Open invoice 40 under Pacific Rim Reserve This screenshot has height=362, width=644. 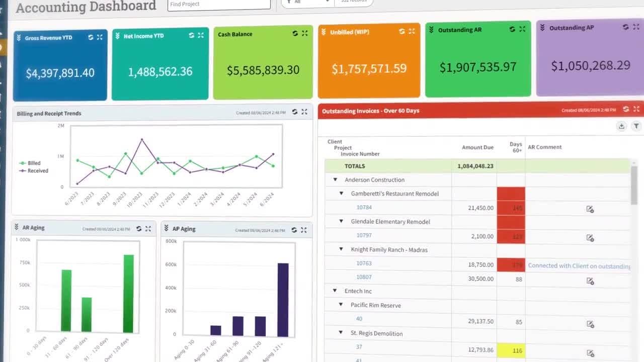pyautogui.click(x=359, y=319)
